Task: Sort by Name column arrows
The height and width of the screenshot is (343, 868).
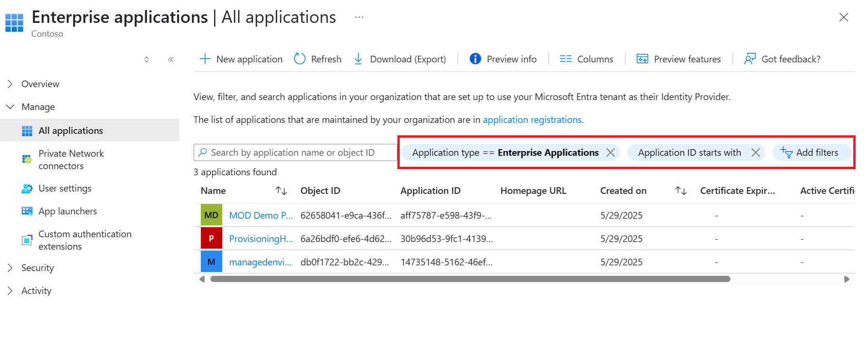Action: tap(281, 191)
